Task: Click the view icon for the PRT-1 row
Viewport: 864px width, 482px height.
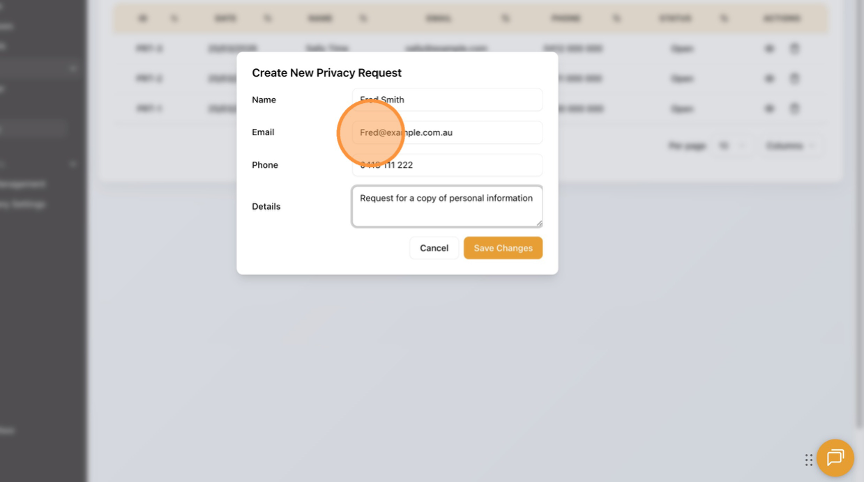Action: [x=769, y=108]
